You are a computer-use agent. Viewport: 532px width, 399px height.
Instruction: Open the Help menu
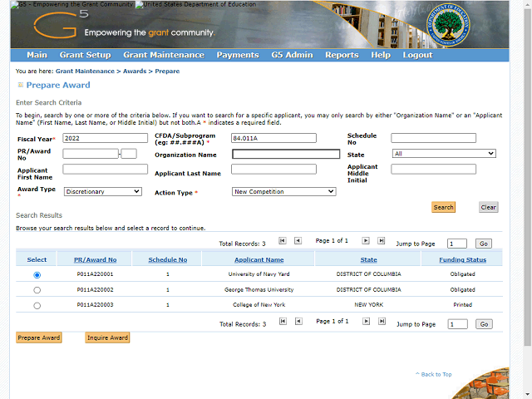coord(381,55)
